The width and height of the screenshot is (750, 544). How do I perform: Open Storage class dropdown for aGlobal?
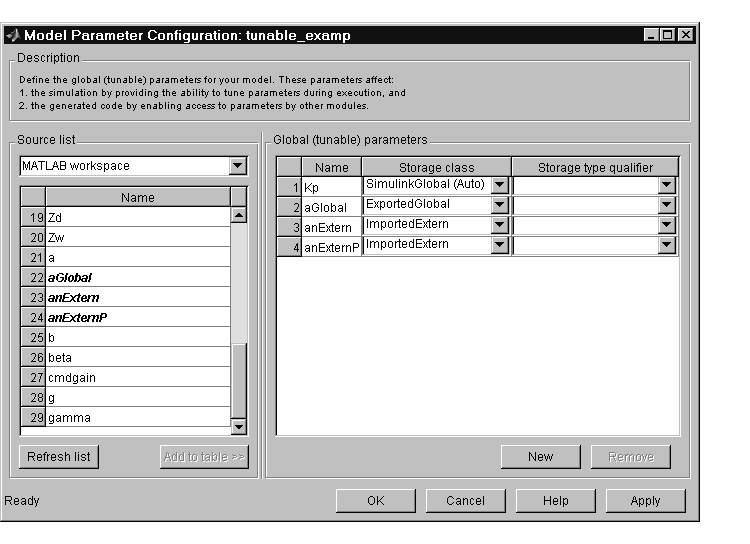[x=500, y=206]
